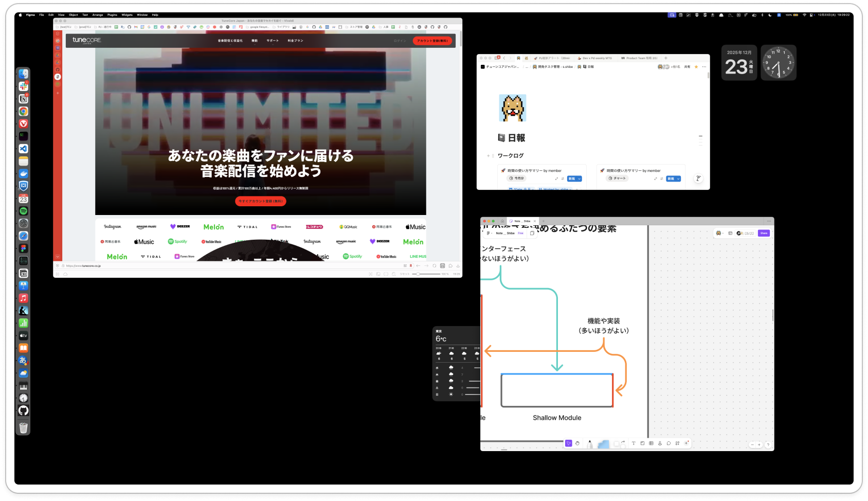Open the Plugins menu in menu bar
The image size is (868, 501).
pos(112,15)
